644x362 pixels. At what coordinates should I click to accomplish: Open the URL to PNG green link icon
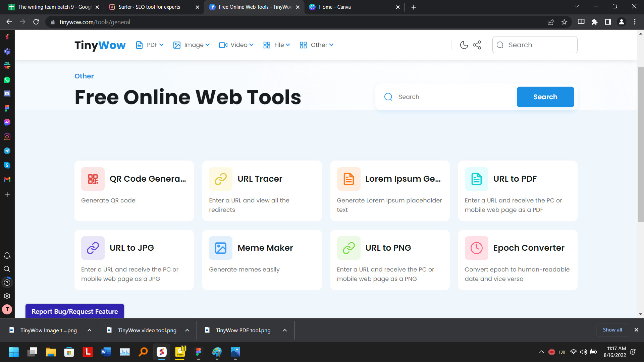(x=349, y=248)
